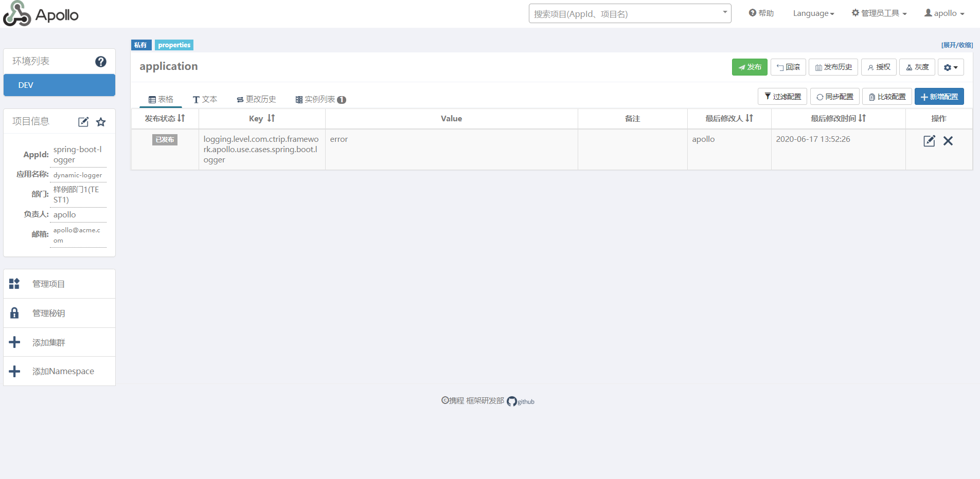The height and width of the screenshot is (479, 980).
Task: Click the key logging.level.com.ctrip cell
Action: click(261, 150)
